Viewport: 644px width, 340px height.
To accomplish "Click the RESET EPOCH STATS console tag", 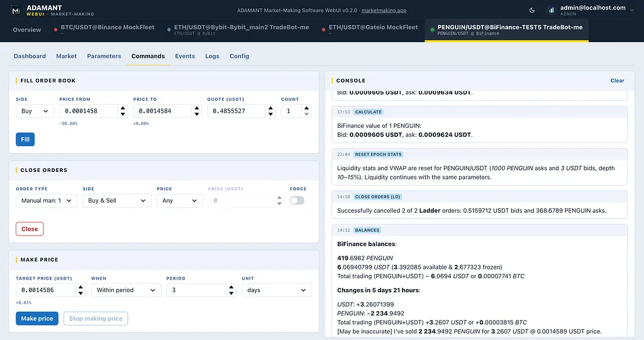I will tap(378, 155).
